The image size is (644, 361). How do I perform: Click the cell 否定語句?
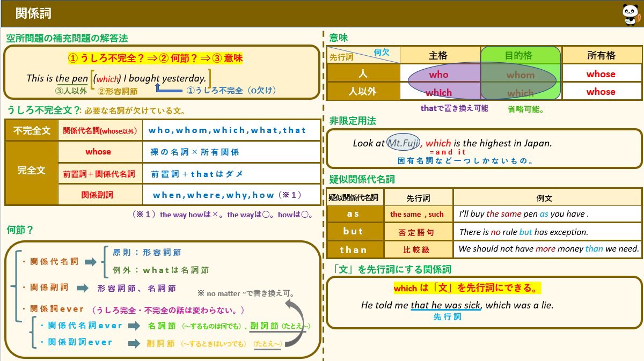point(418,232)
